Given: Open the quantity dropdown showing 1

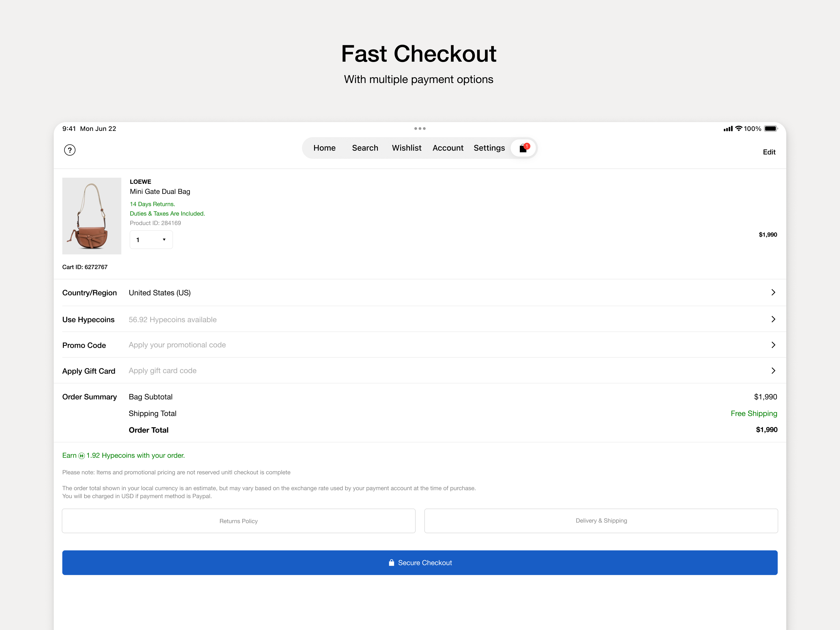Looking at the screenshot, I should coord(151,240).
